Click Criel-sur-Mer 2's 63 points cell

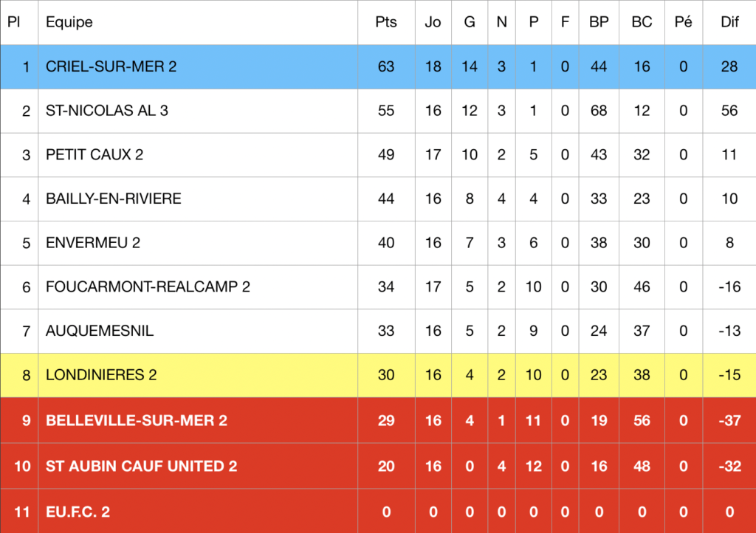(x=386, y=66)
